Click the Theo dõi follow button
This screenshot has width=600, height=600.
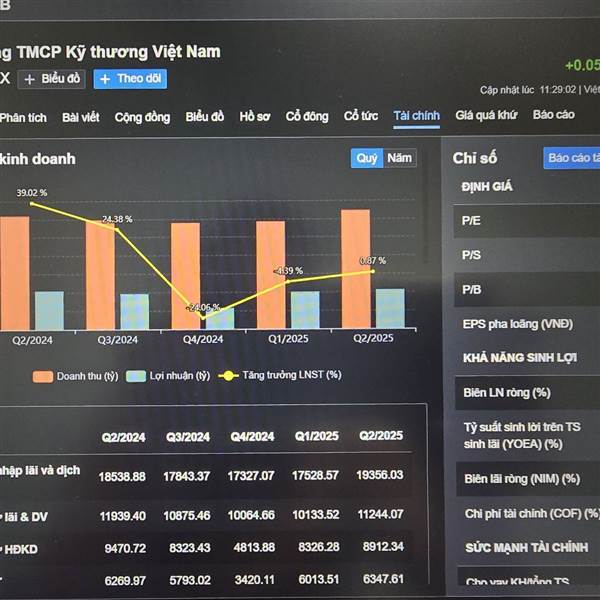[x=130, y=79]
